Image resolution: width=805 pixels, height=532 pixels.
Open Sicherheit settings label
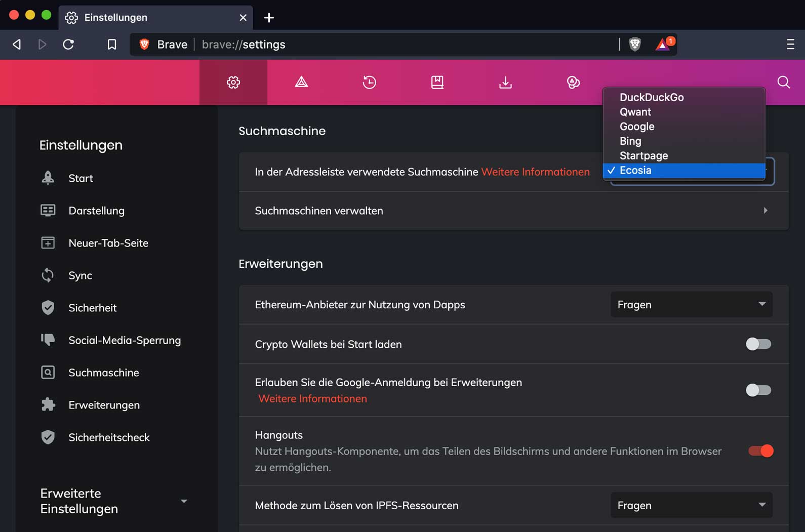(x=92, y=308)
